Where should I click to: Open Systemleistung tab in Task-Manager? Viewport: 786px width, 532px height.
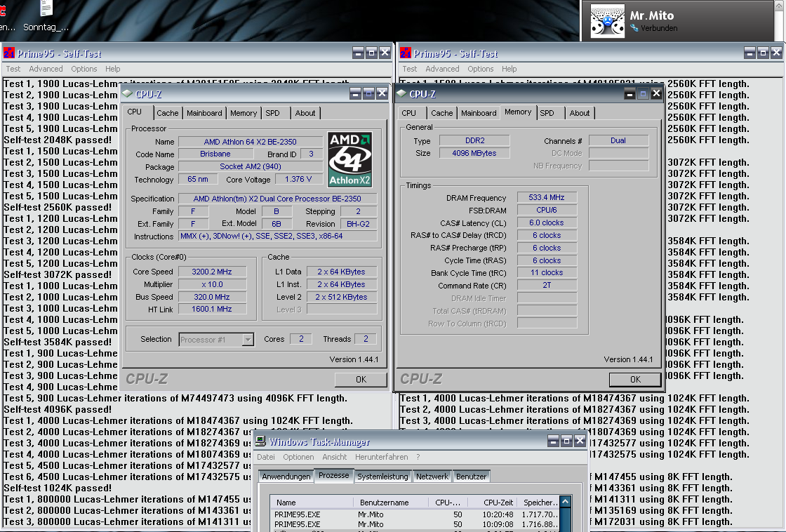point(382,477)
